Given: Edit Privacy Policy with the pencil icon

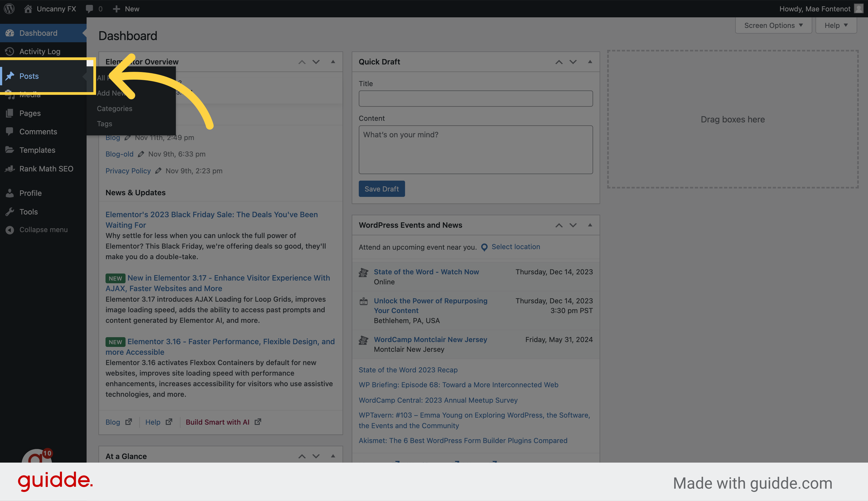Looking at the screenshot, I should pyautogui.click(x=158, y=171).
